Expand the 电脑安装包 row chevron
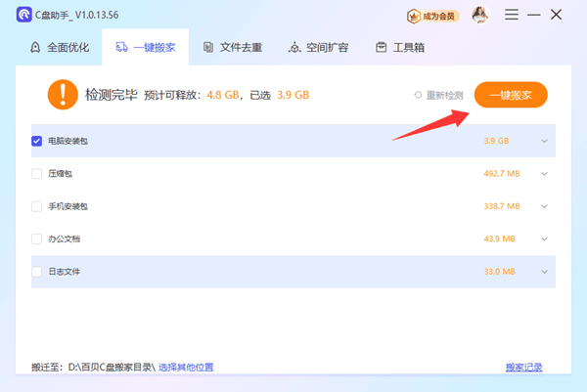This screenshot has height=392, width=587. [544, 141]
